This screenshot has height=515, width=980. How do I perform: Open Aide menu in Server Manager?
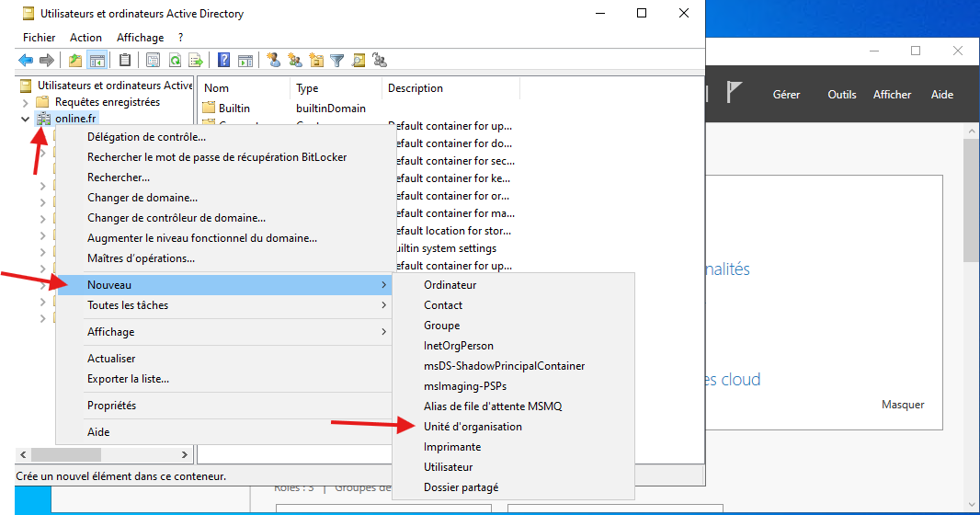click(x=942, y=95)
